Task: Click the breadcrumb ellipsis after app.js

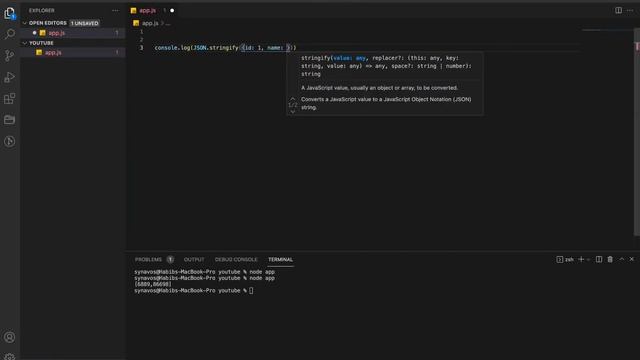Action: [x=168, y=24]
